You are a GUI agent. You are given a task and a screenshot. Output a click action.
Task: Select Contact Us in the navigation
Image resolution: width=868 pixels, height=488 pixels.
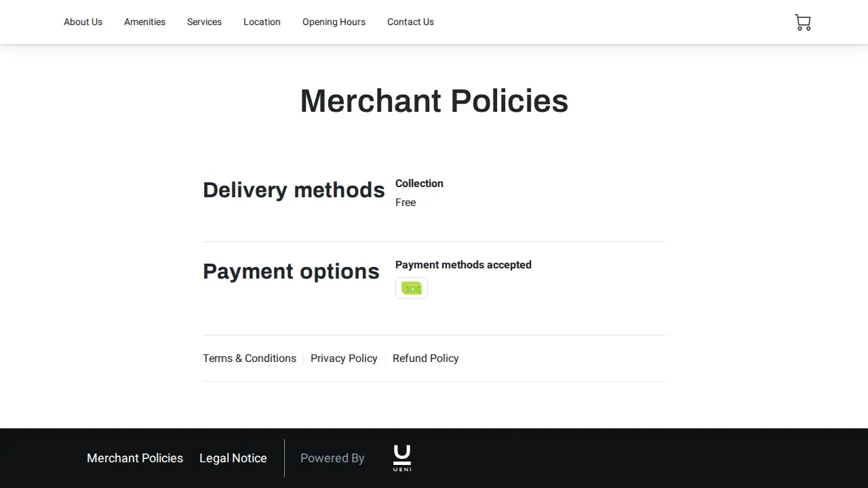point(410,22)
